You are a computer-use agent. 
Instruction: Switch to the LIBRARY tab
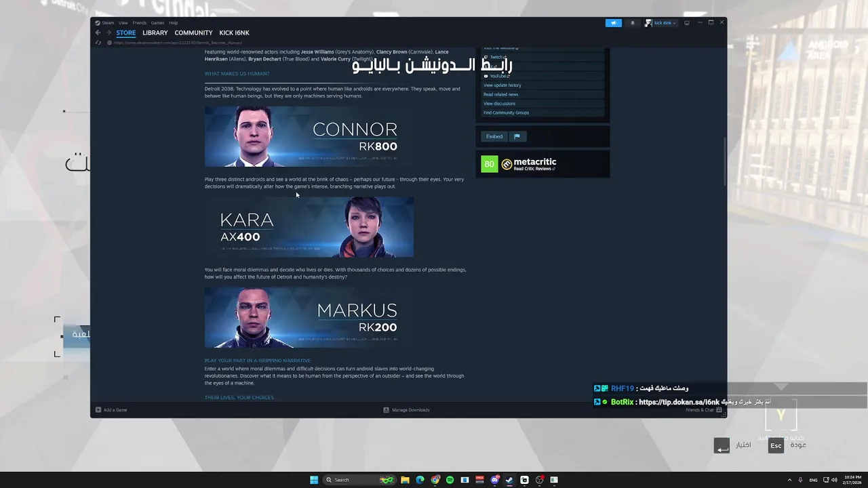point(155,33)
